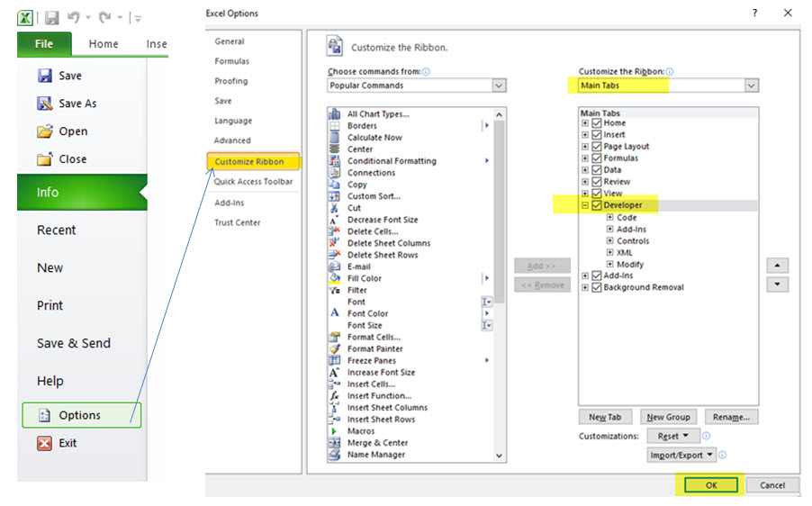Select the Custom Sort command icon

click(x=335, y=196)
